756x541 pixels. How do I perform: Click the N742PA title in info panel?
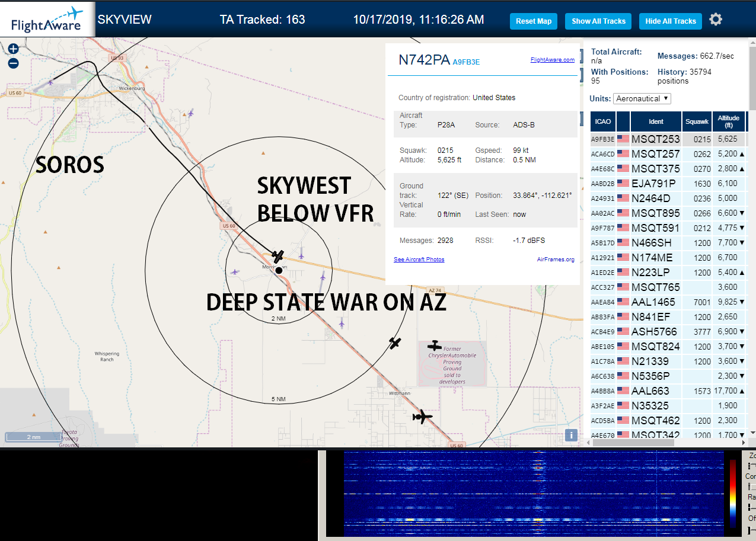423,60
